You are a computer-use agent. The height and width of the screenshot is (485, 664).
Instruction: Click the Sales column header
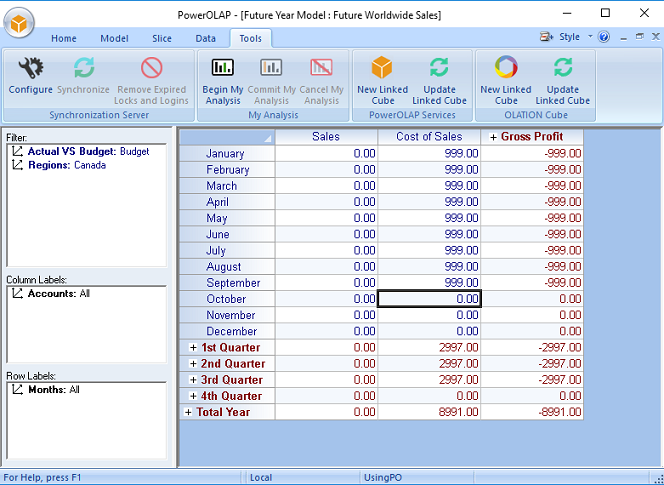326,137
